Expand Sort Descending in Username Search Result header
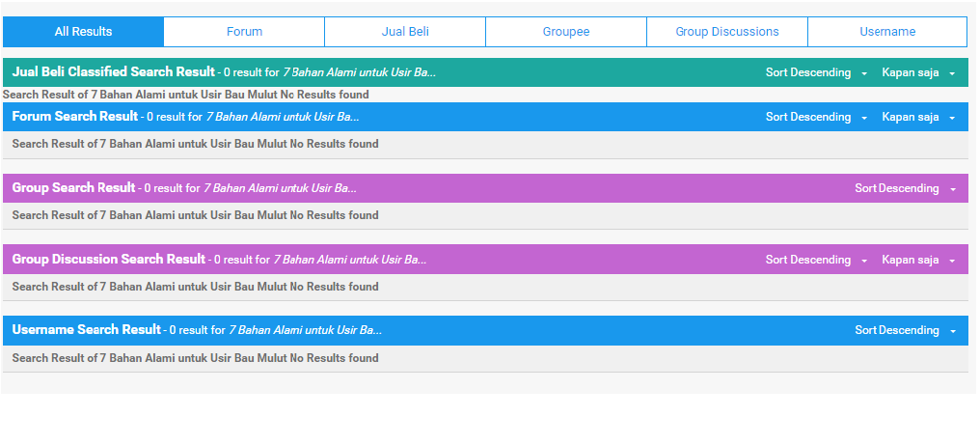Viewport: 980px width, 444px height. [906, 330]
